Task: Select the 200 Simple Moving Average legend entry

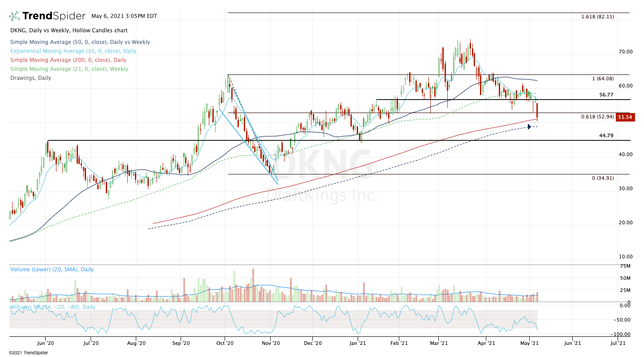Action: [68, 60]
